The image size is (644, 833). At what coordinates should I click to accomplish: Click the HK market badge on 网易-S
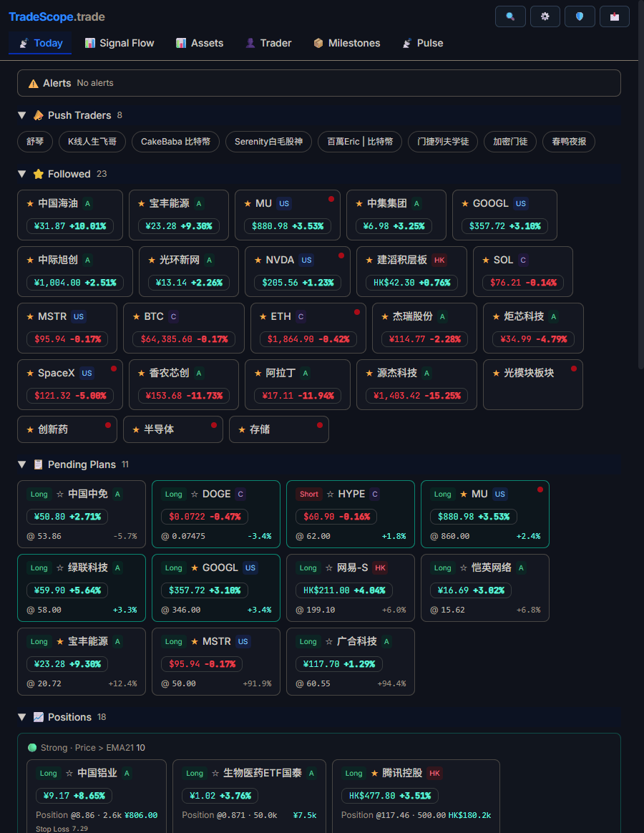(x=381, y=568)
